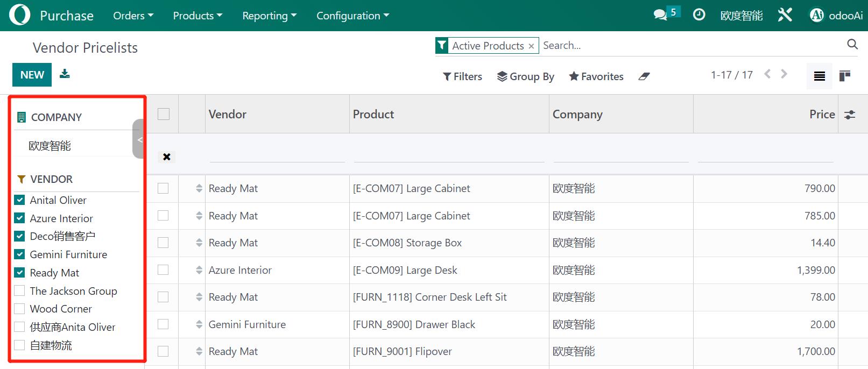The height and width of the screenshot is (369, 868).
Task: Uncheck Anital Oliver vendor filter
Action: [x=19, y=200]
